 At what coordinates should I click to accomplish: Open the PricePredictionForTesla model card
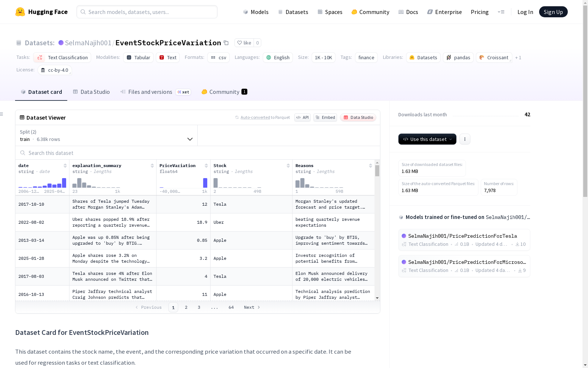(x=464, y=240)
